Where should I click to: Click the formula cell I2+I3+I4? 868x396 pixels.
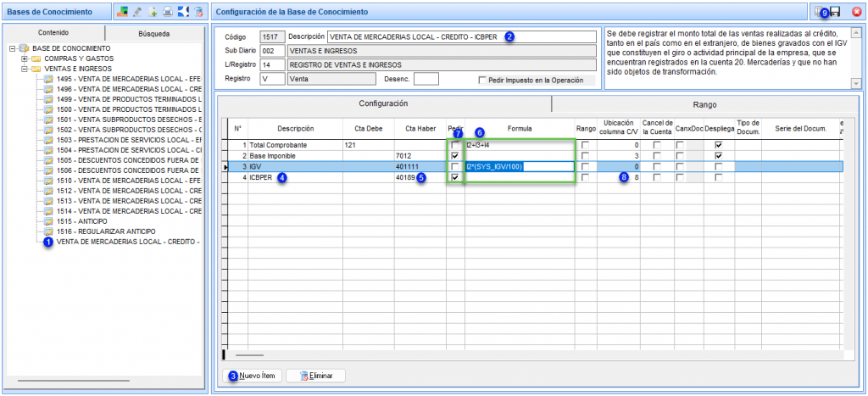coord(520,144)
